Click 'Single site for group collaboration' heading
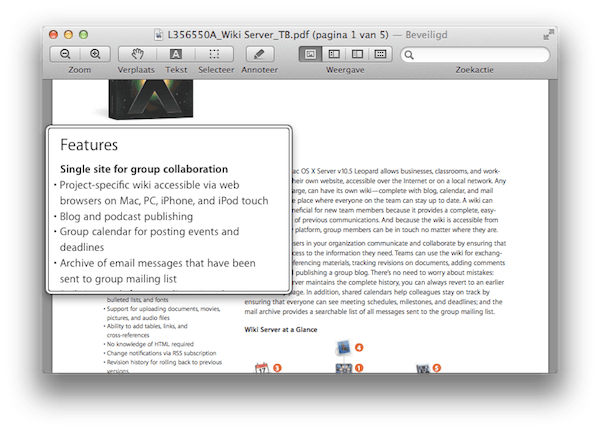 click(x=144, y=169)
